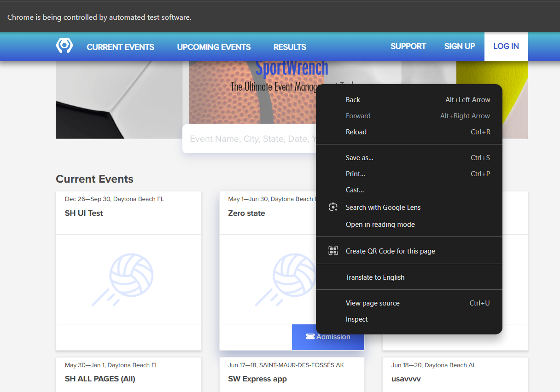Click the Google Lens icon in context menu
Viewport: 560px width, 392px height.
[333, 207]
